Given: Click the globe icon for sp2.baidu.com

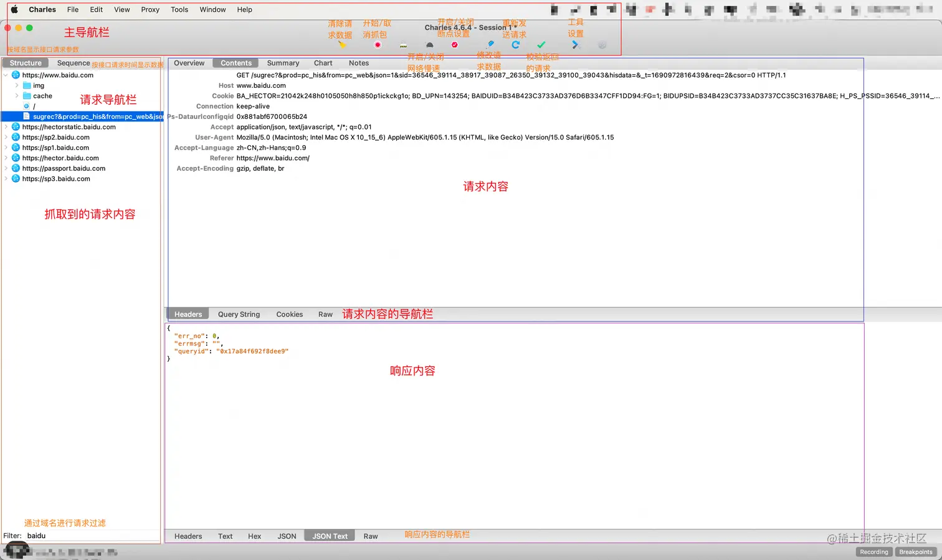Looking at the screenshot, I should coord(16,137).
